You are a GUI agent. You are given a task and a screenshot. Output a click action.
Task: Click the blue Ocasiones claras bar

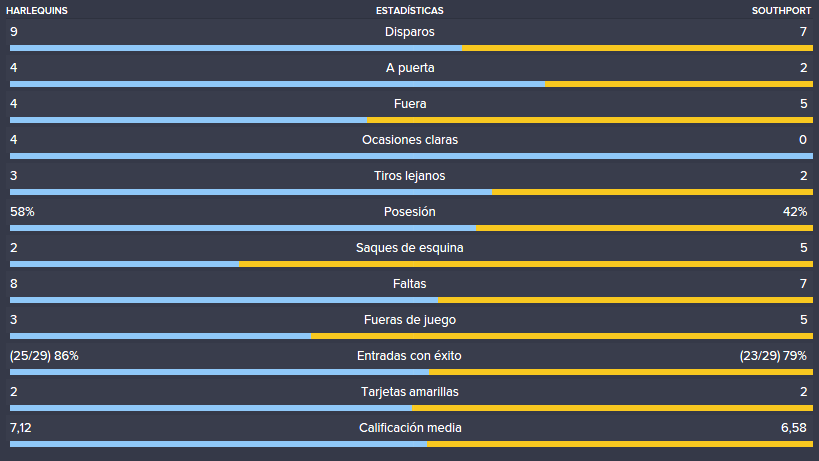[x=411, y=156]
